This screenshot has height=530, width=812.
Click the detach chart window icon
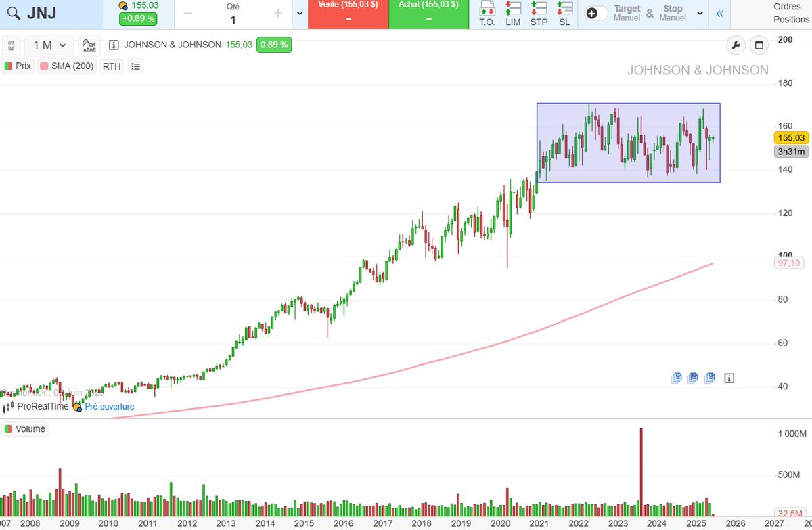pos(759,45)
